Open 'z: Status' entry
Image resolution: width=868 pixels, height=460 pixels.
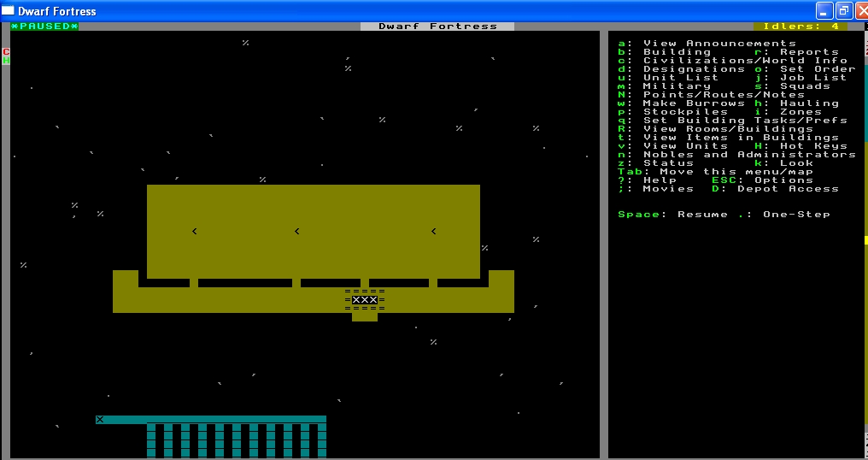(656, 163)
